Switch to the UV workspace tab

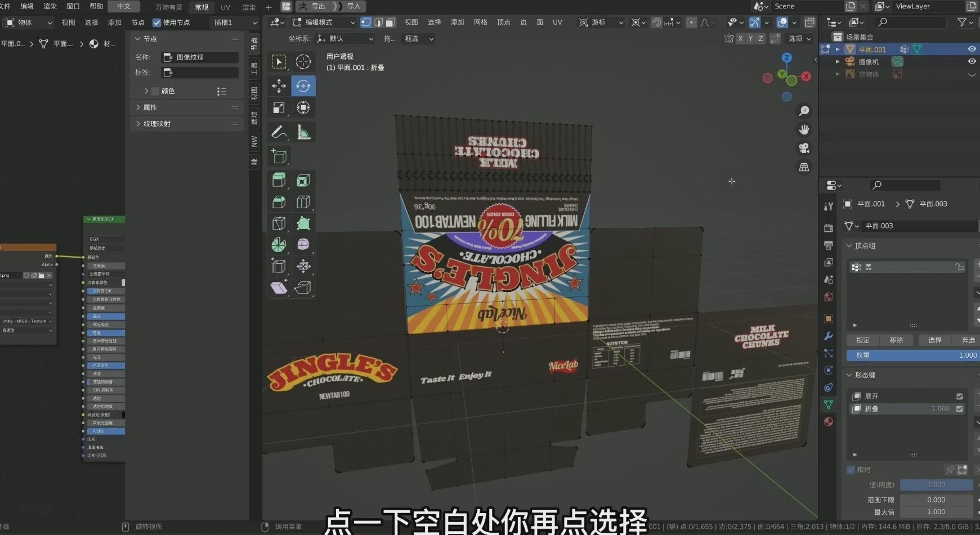[x=225, y=7]
